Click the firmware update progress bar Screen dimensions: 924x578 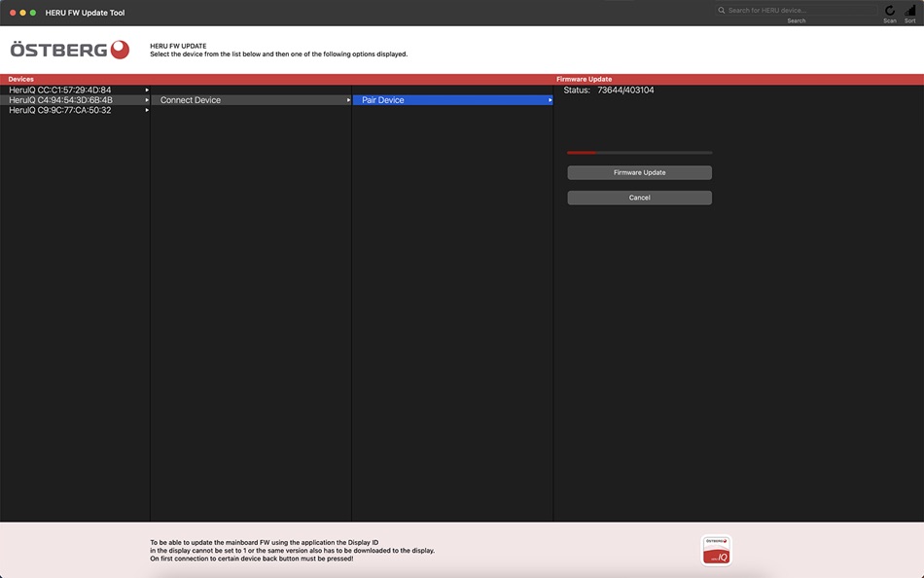(639, 153)
